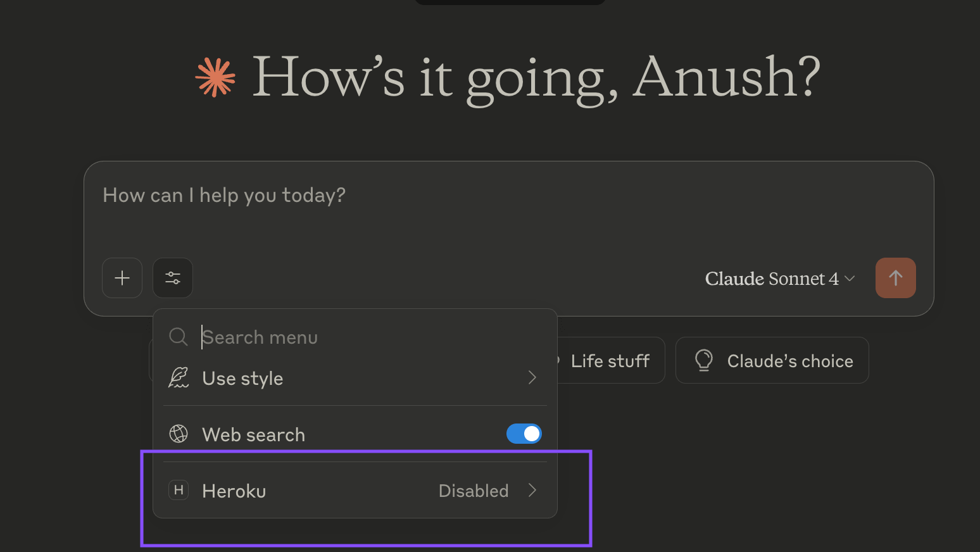Click the Claude starburst logo
This screenshot has width=980, height=552.
[x=214, y=77]
